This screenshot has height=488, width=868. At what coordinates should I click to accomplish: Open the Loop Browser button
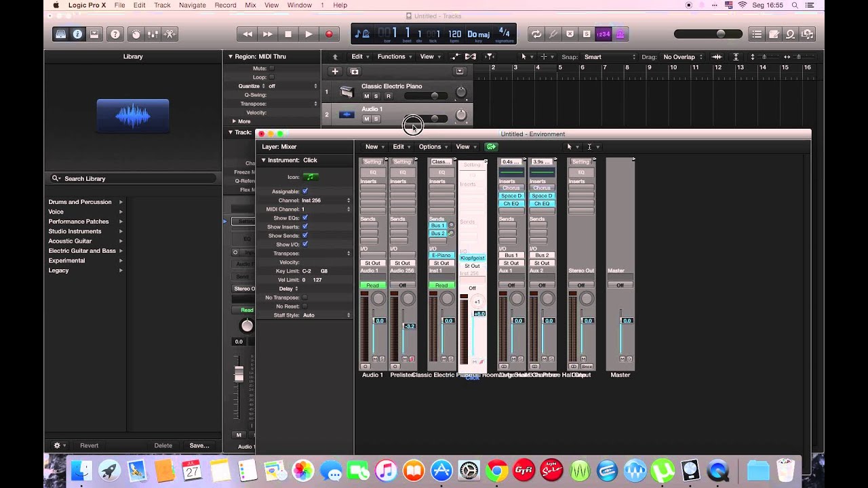[x=791, y=34]
